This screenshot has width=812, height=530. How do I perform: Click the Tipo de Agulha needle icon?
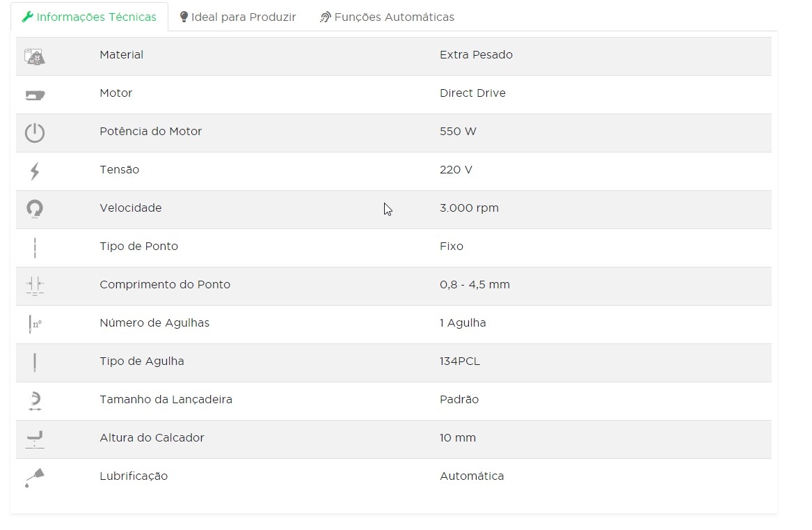tap(35, 362)
